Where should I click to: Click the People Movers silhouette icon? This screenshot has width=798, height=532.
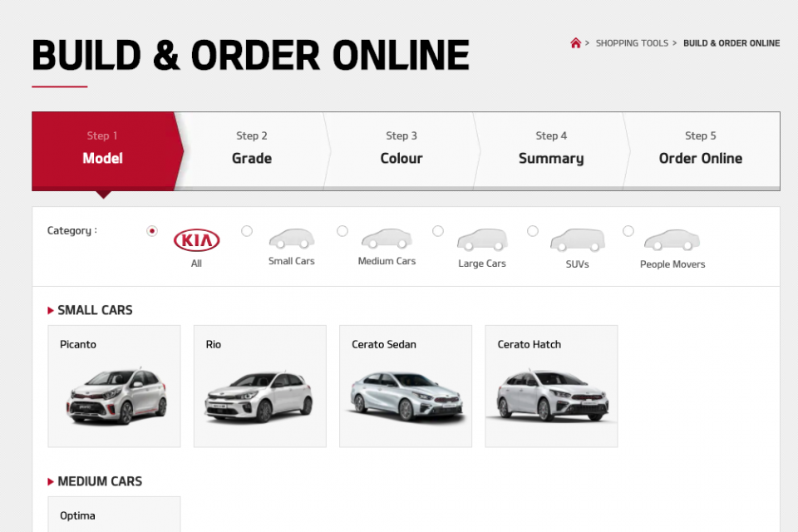pos(672,239)
